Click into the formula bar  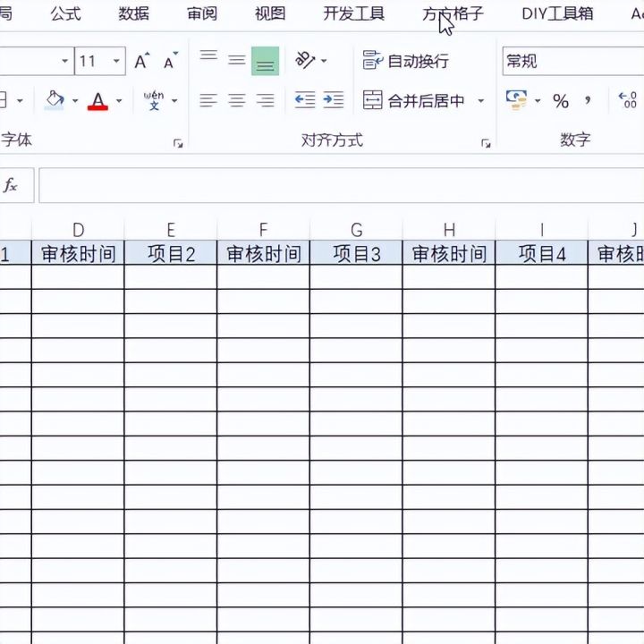coord(342,185)
